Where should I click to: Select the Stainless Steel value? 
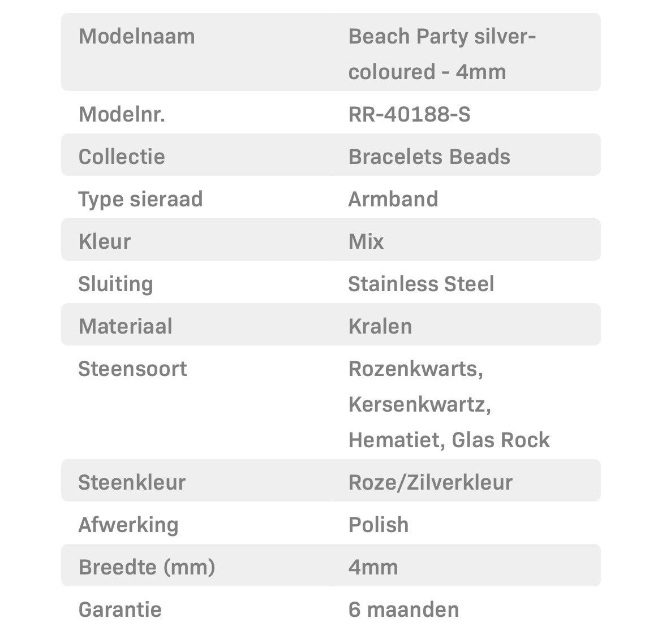pyautogui.click(x=421, y=284)
